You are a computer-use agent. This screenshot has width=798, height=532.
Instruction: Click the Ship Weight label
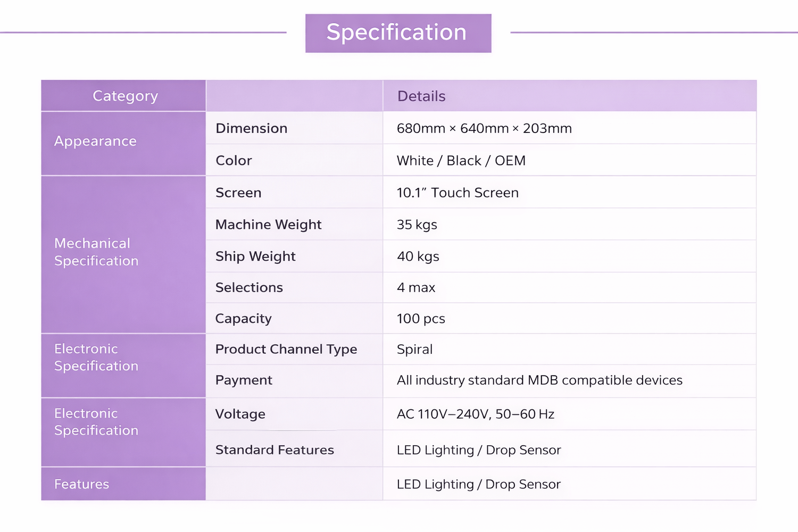point(255,256)
